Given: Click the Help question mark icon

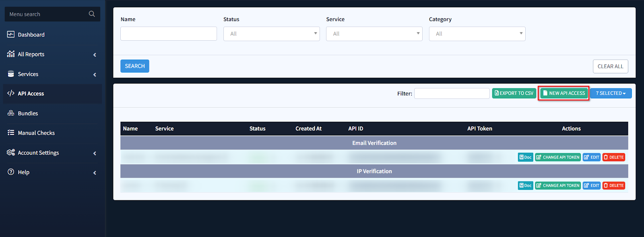Looking at the screenshot, I should tap(11, 172).
